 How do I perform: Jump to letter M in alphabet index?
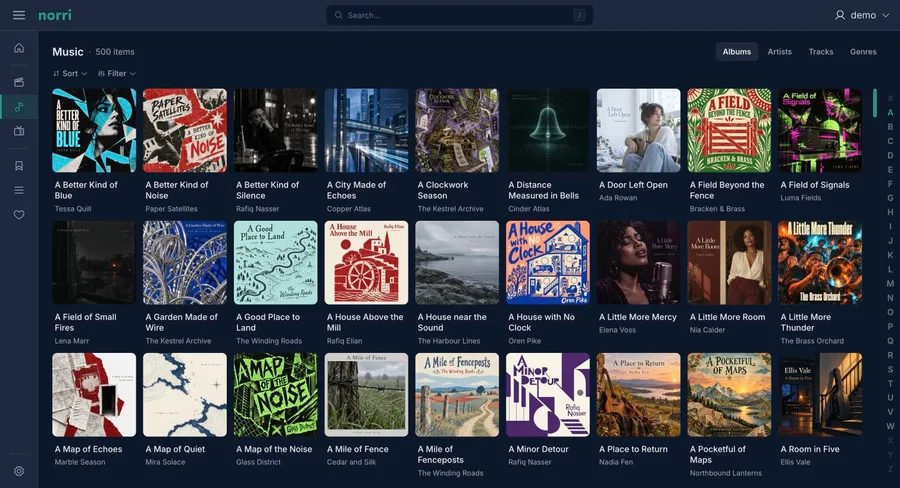pyautogui.click(x=890, y=284)
